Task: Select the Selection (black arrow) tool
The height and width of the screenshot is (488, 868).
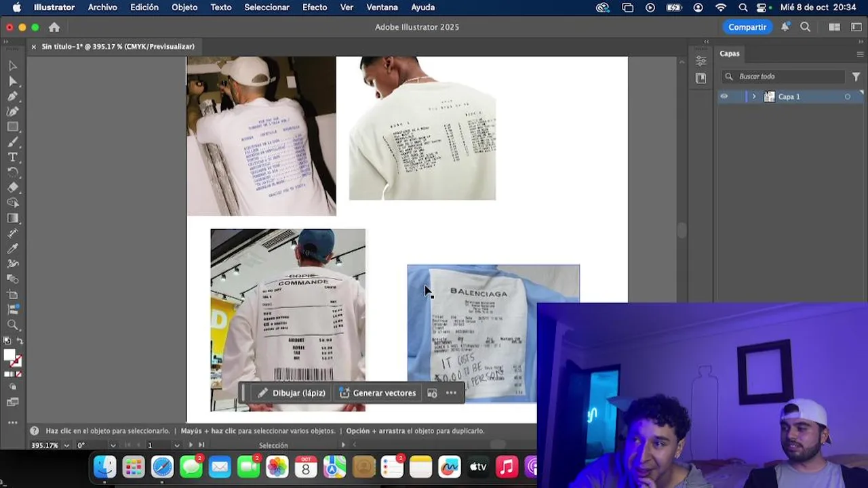Action: tap(12, 66)
